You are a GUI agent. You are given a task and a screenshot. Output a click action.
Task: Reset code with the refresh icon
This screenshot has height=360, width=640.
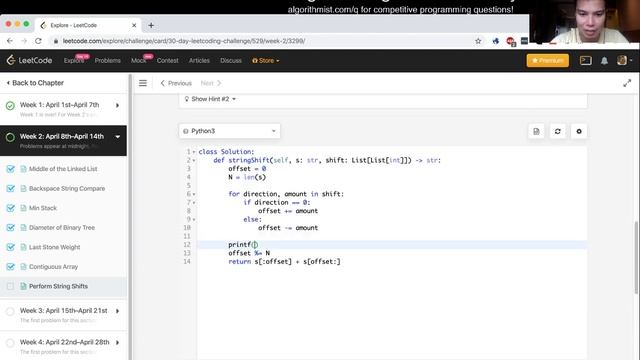tap(558, 131)
